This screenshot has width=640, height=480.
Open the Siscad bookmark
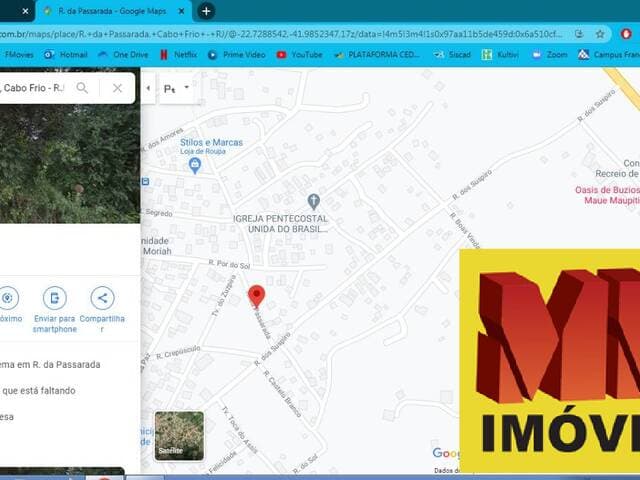tap(452, 55)
